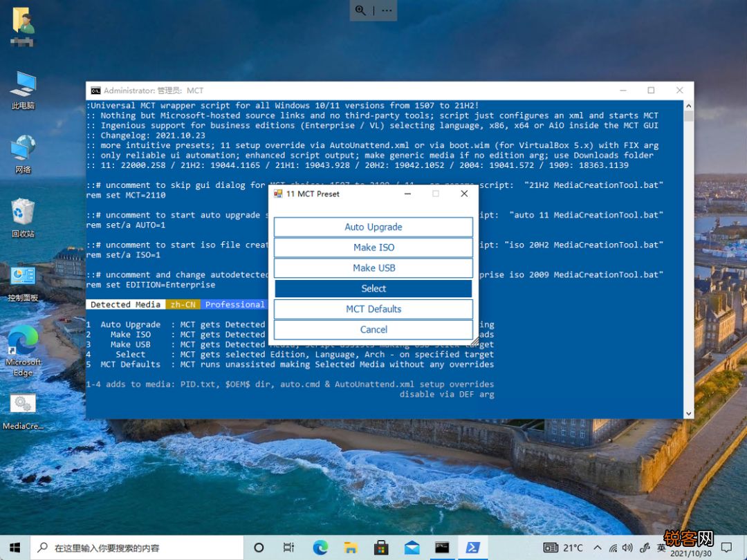Click 'rem set/a AUTO=1' console line
747x560 pixels.
pyautogui.click(x=126, y=225)
